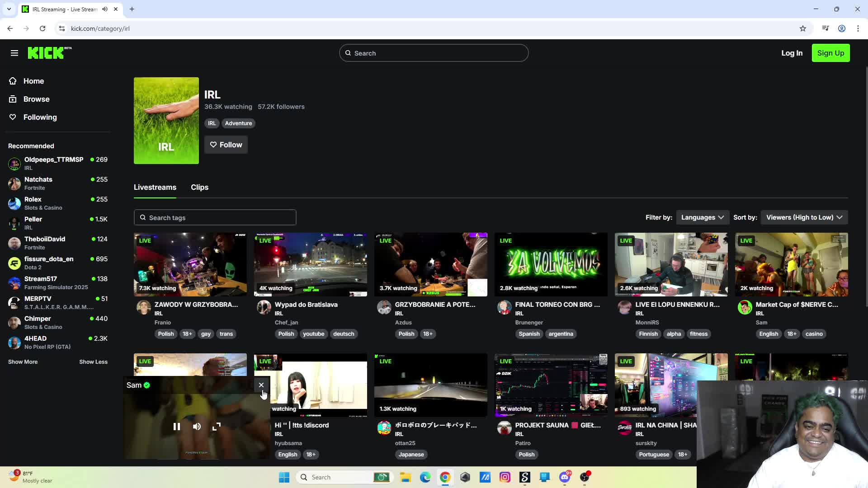Switch to the Livestreams tab

pos(155,187)
